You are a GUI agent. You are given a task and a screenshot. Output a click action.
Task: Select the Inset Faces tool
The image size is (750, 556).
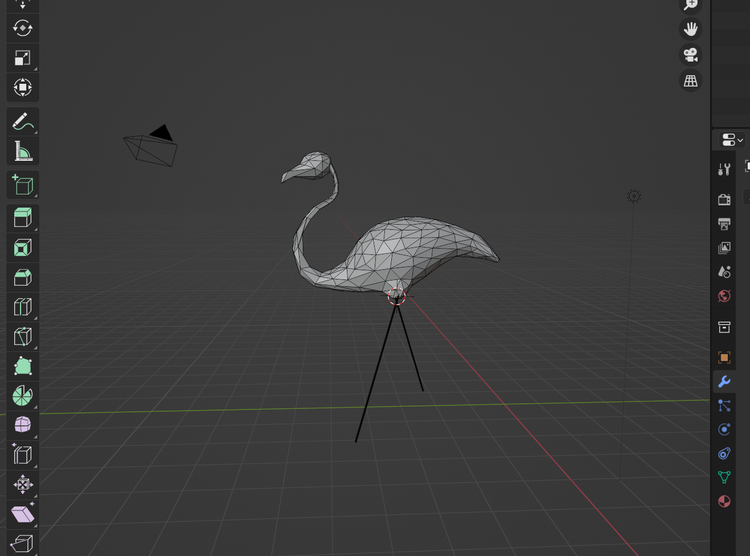(x=22, y=247)
